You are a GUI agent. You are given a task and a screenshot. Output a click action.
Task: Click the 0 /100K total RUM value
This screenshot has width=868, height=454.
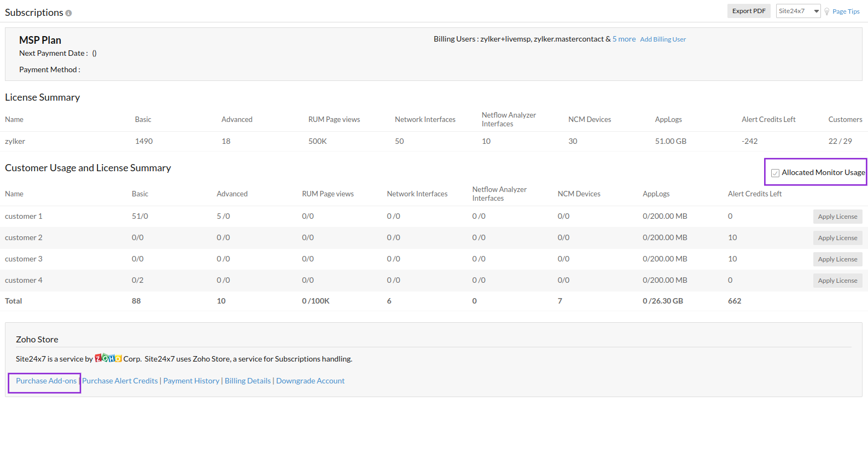316,301
